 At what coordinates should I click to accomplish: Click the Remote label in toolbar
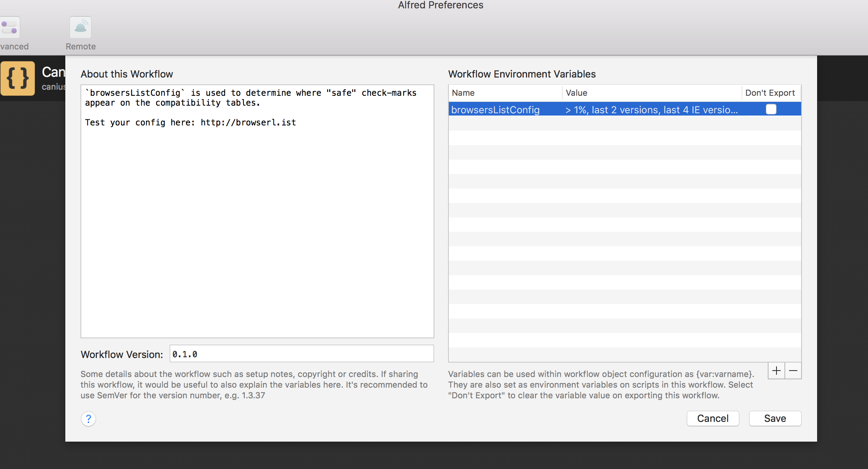pyautogui.click(x=80, y=46)
